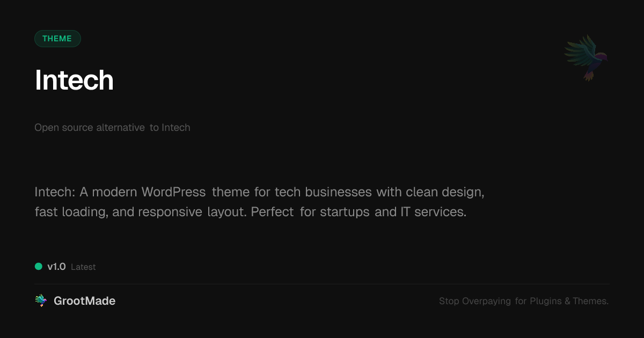Viewport: 644px width, 338px height.
Task: Click the "Stop Overpaying" tagline
Action: [474, 301]
